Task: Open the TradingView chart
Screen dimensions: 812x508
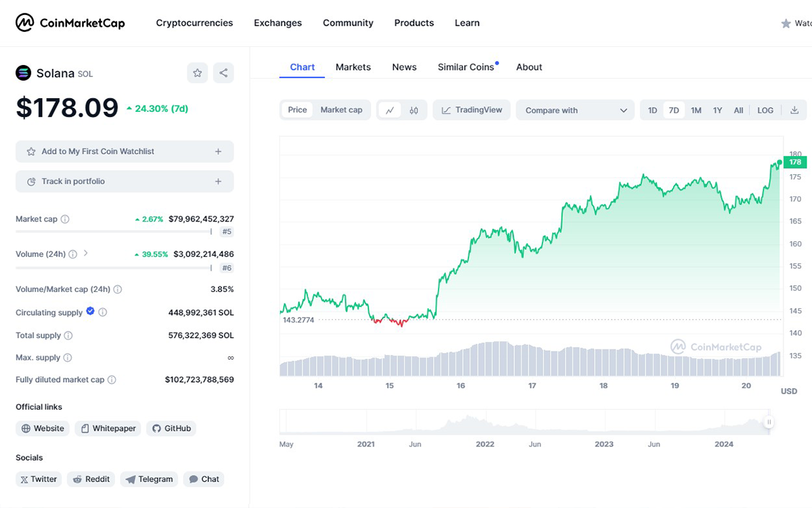Action: click(x=472, y=110)
